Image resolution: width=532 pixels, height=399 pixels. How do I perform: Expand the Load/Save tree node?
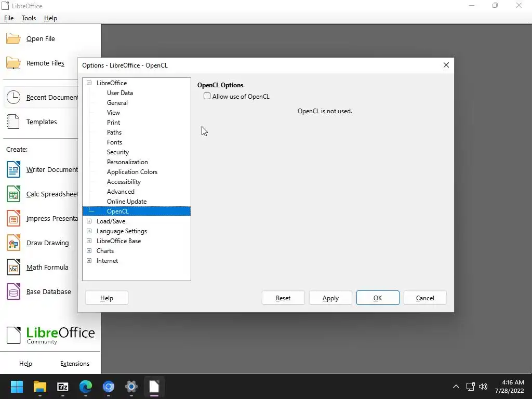pos(89,221)
